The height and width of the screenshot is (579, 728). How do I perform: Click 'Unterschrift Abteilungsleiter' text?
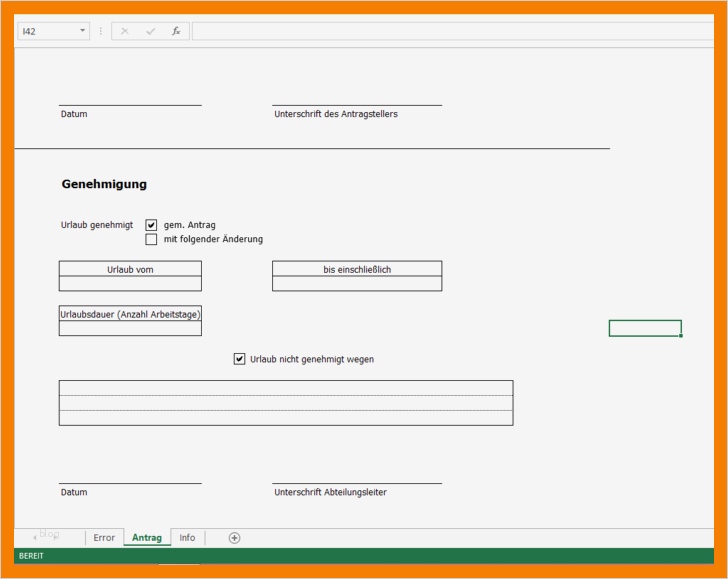click(x=330, y=492)
